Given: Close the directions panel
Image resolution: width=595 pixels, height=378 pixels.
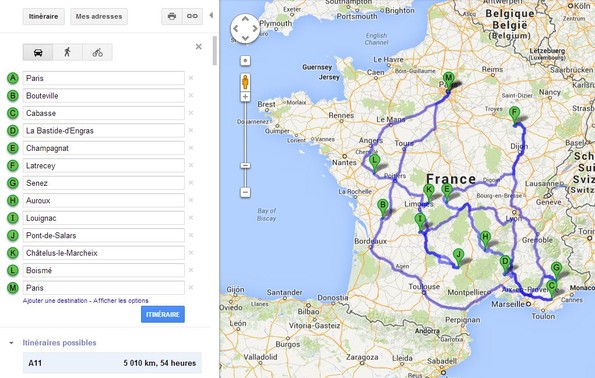Looking at the screenshot, I should pyautogui.click(x=198, y=47).
